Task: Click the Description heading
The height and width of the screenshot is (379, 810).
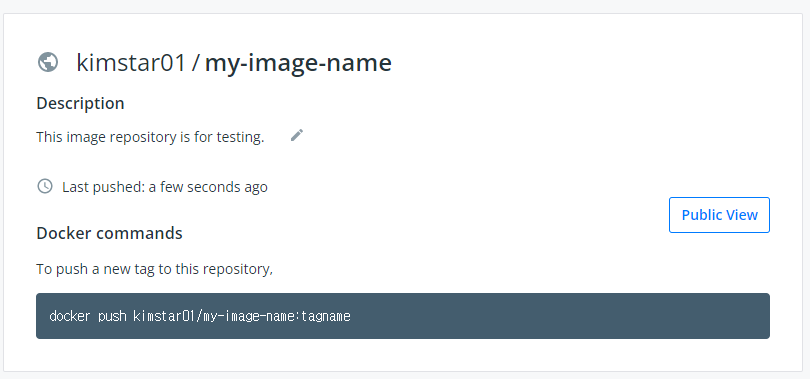Action: (80, 103)
